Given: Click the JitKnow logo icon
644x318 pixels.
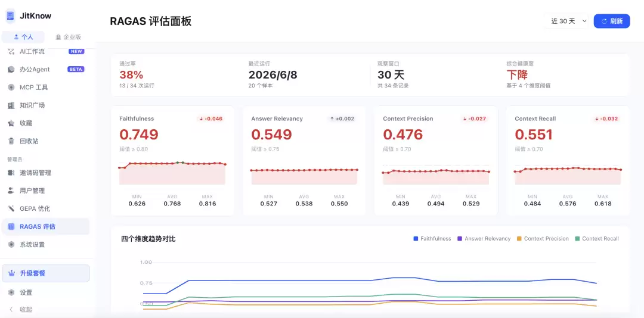Looking at the screenshot, I should tap(10, 16).
